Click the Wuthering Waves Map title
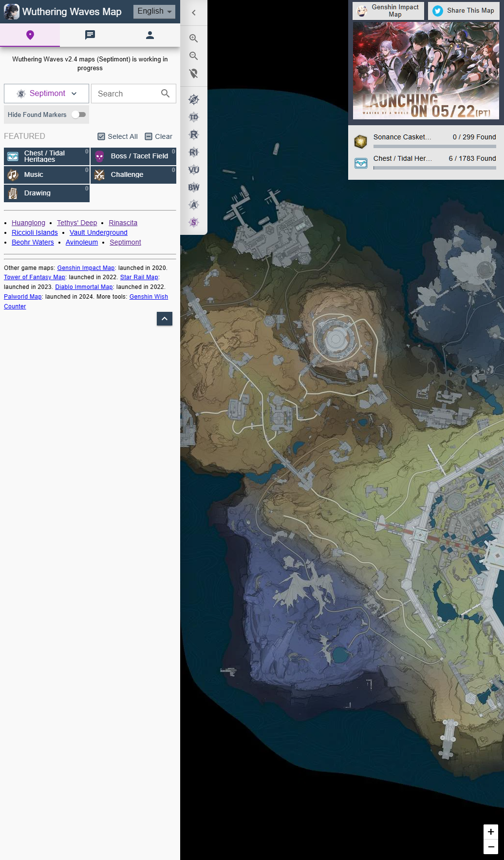 tap(72, 12)
